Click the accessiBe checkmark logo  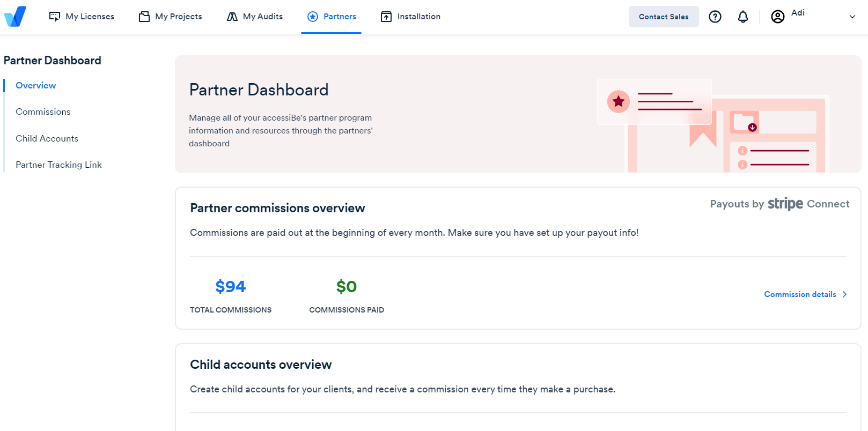(15, 17)
